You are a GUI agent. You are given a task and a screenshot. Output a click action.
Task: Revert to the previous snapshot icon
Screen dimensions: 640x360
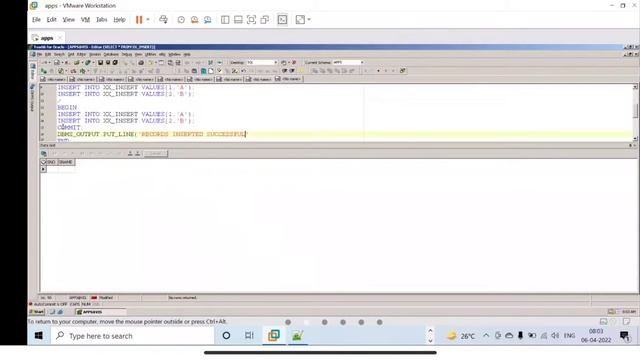coord(194,20)
